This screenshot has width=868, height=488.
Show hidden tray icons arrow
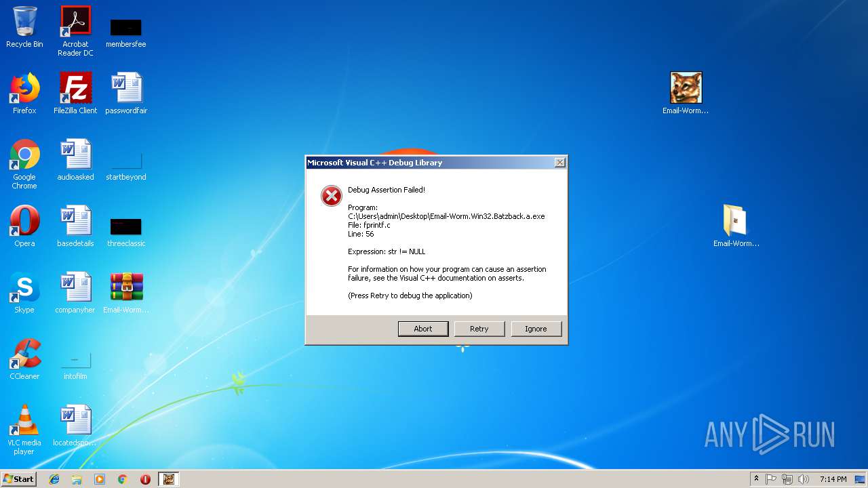tap(756, 479)
